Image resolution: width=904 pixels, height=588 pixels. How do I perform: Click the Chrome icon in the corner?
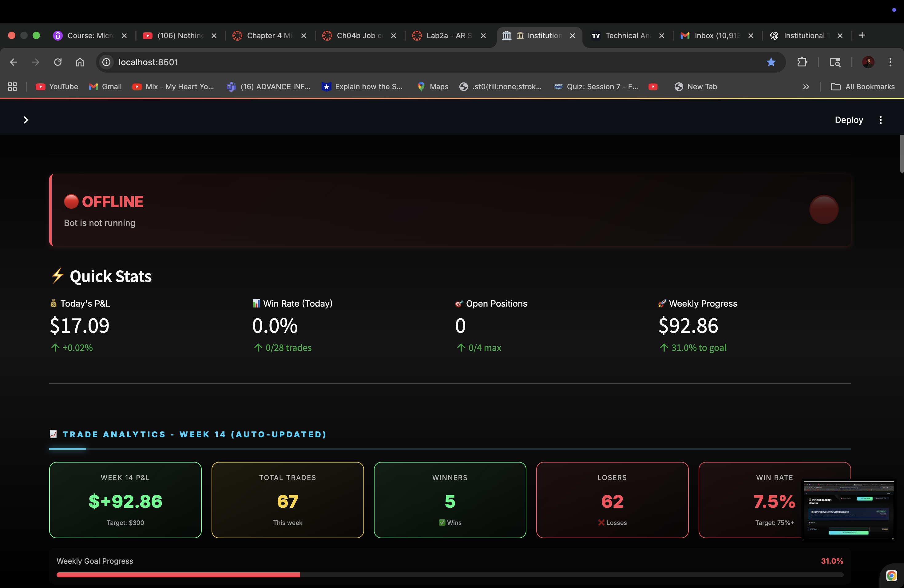(891, 576)
